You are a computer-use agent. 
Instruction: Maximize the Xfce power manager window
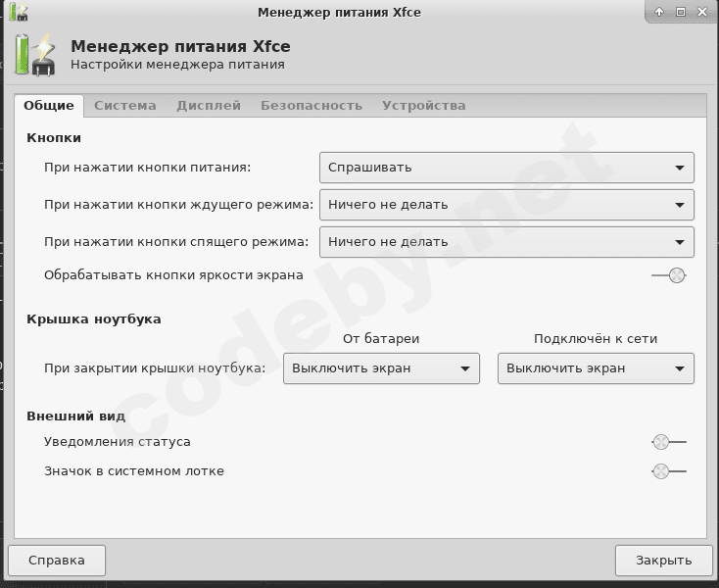click(x=681, y=12)
